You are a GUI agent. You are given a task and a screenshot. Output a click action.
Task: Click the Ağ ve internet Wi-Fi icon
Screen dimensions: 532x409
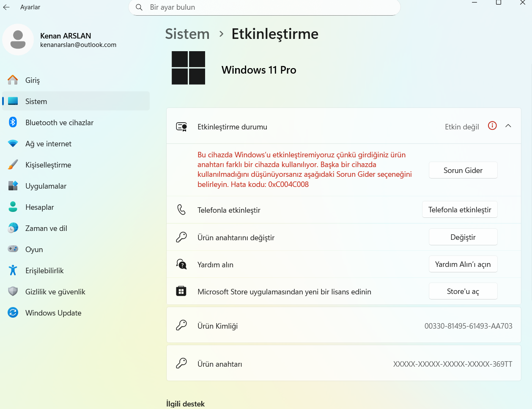click(13, 143)
